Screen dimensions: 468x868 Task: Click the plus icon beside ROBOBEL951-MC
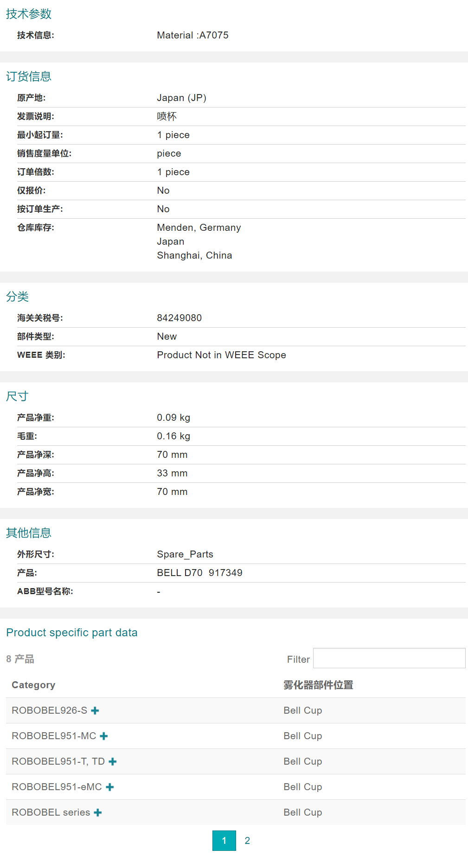(x=104, y=736)
